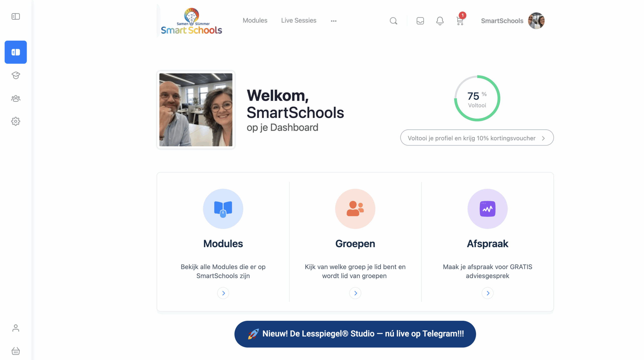Open the active Dashboard sidebar icon
This screenshot has height=360, width=644.
point(16,52)
